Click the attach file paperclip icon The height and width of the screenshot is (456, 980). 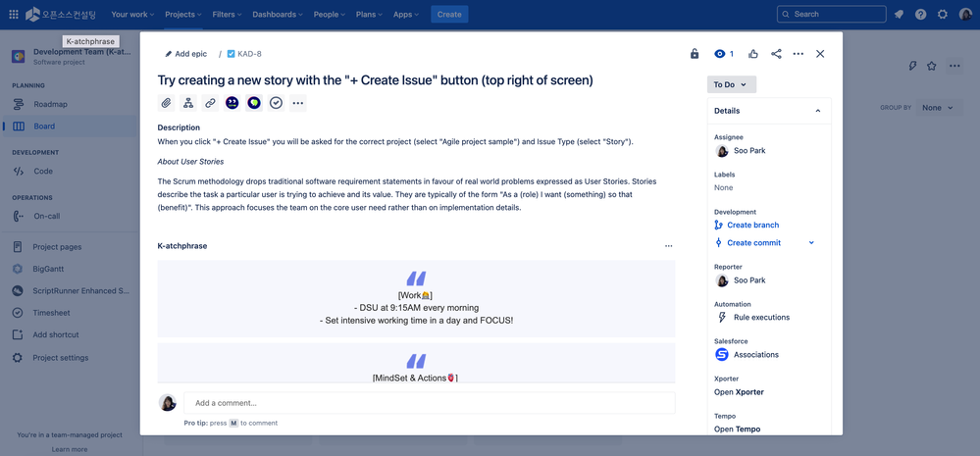pyautogui.click(x=166, y=103)
